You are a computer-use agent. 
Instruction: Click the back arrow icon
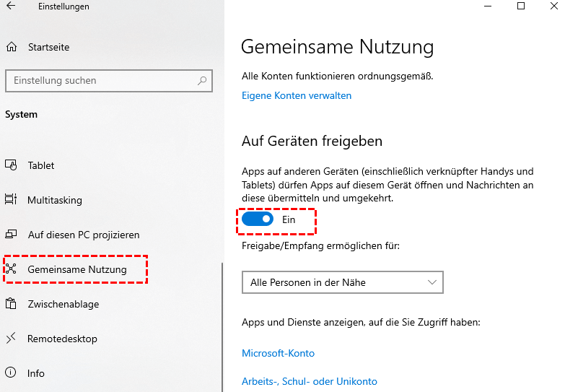(x=11, y=6)
